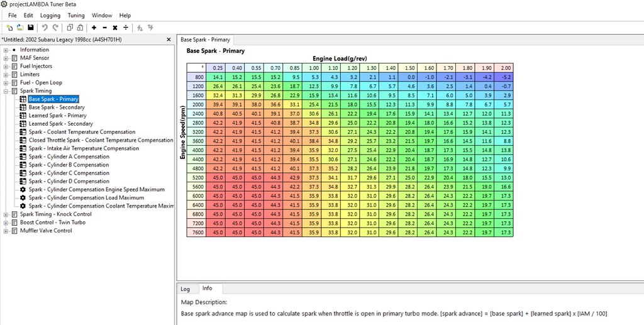Click the 7600 rpm row header
This screenshot has width=644, height=325.
coord(196,232)
